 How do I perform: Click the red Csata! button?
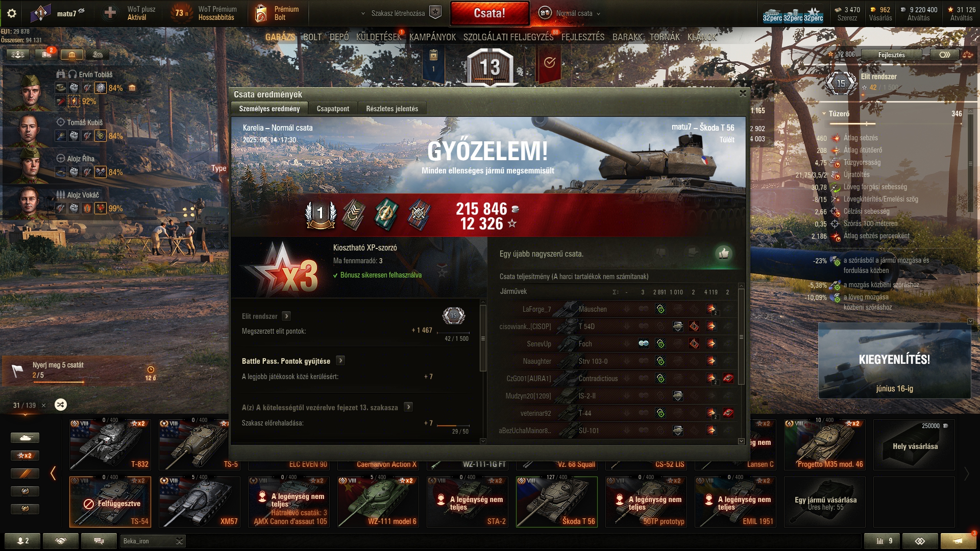point(489,13)
